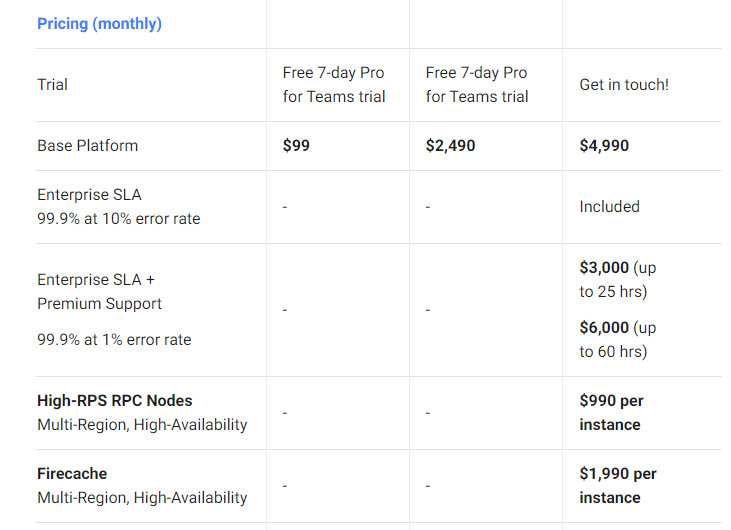
Task: Select the $3,000 up to 25 hrs price
Action: (617, 280)
